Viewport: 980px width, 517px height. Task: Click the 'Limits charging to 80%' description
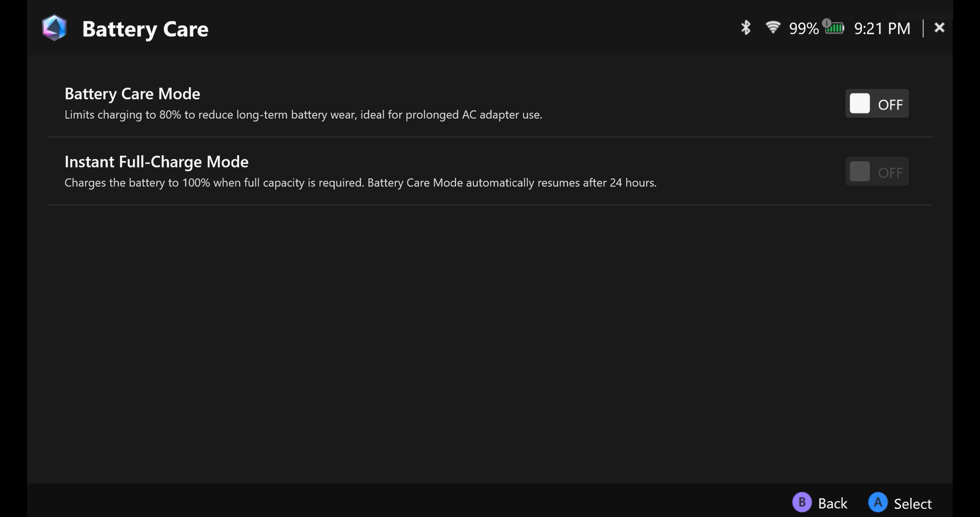coord(303,115)
